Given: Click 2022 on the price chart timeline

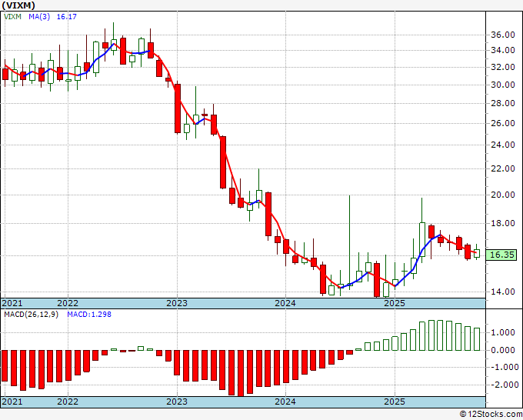Looking at the screenshot, I should point(68,303).
